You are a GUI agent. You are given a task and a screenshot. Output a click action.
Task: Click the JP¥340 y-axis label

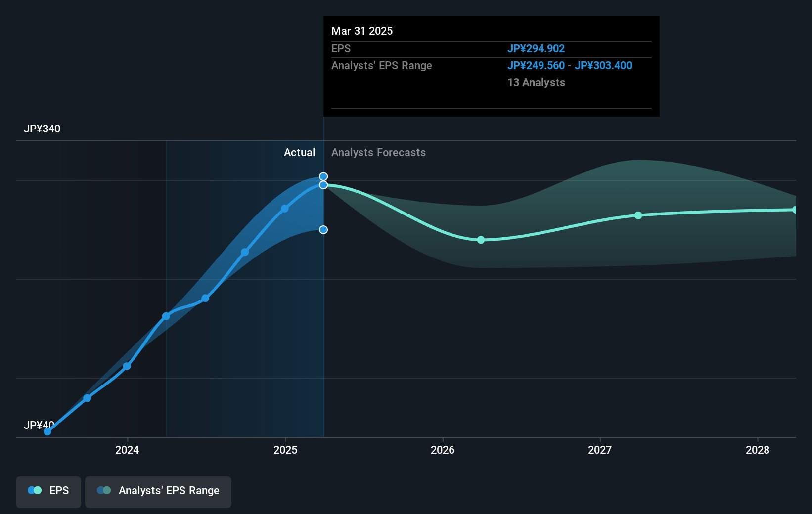(42, 129)
